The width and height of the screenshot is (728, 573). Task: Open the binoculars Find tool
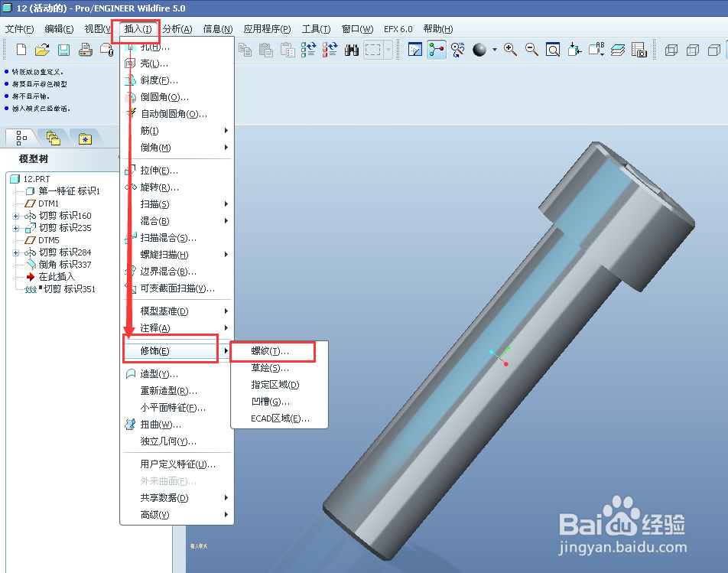[352, 49]
